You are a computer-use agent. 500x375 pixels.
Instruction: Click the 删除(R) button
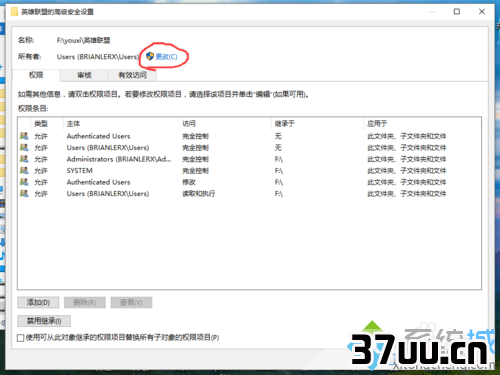pyautogui.click(x=85, y=302)
